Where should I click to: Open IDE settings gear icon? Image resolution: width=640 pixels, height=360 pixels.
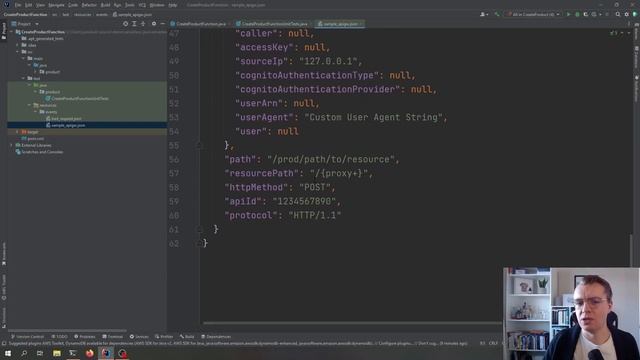627,14
